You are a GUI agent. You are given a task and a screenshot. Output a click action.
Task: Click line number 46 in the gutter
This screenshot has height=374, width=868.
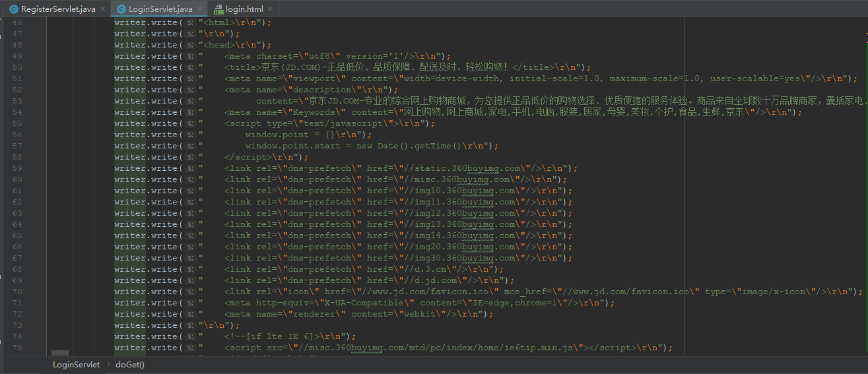pyautogui.click(x=17, y=22)
